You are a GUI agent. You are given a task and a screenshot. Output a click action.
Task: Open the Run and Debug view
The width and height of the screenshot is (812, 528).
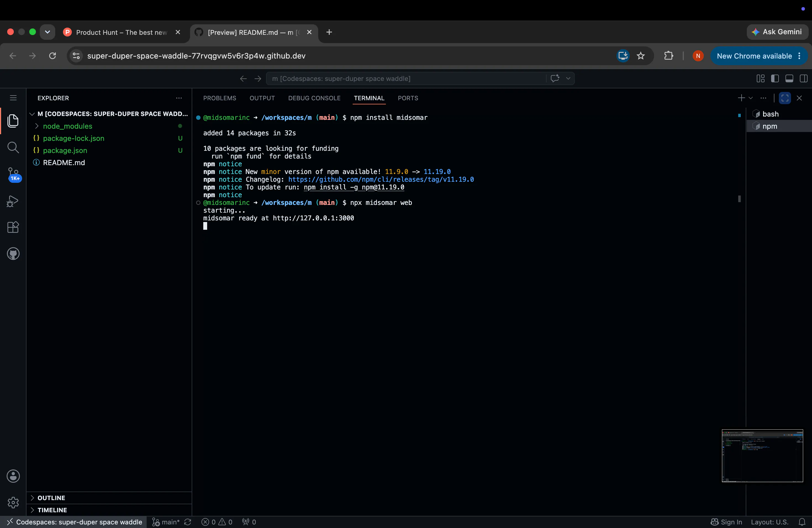(x=13, y=201)
